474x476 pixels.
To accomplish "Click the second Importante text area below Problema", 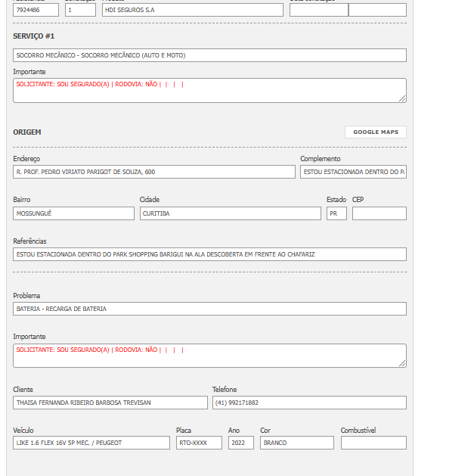I will pyautogui.click(x=209, y=356).
